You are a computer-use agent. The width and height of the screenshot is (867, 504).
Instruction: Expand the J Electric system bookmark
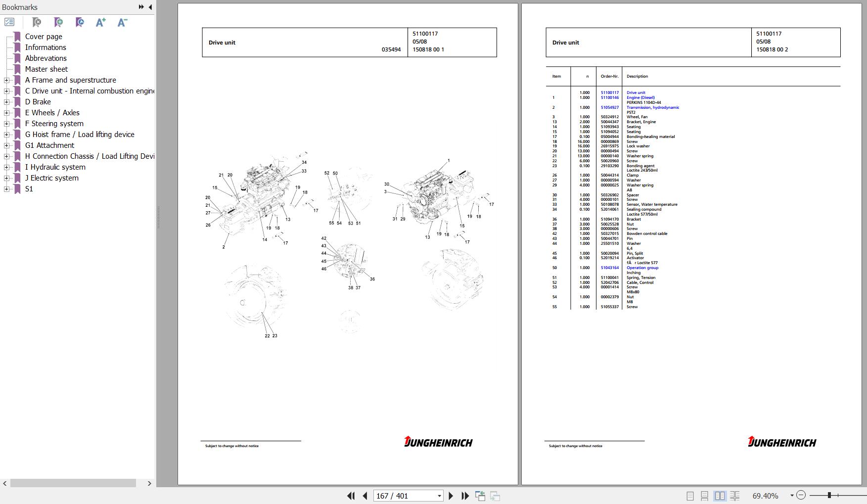point(6,178)
